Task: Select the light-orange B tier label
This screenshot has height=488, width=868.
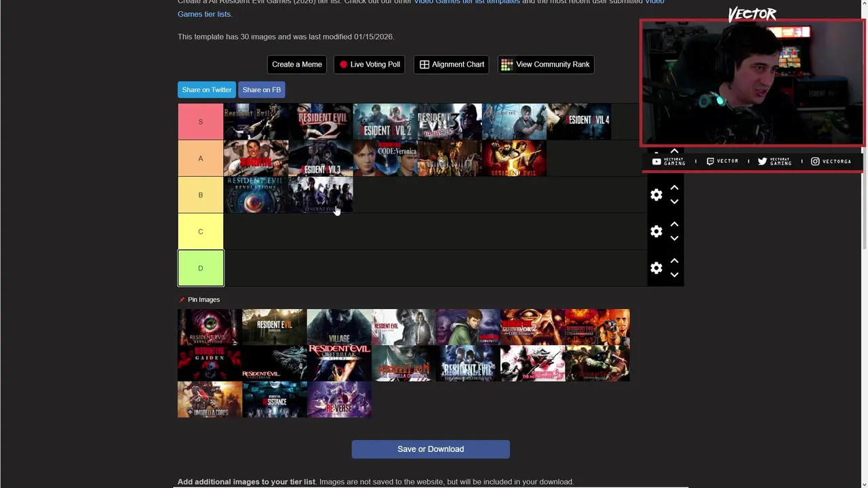Action: [201, 195]
